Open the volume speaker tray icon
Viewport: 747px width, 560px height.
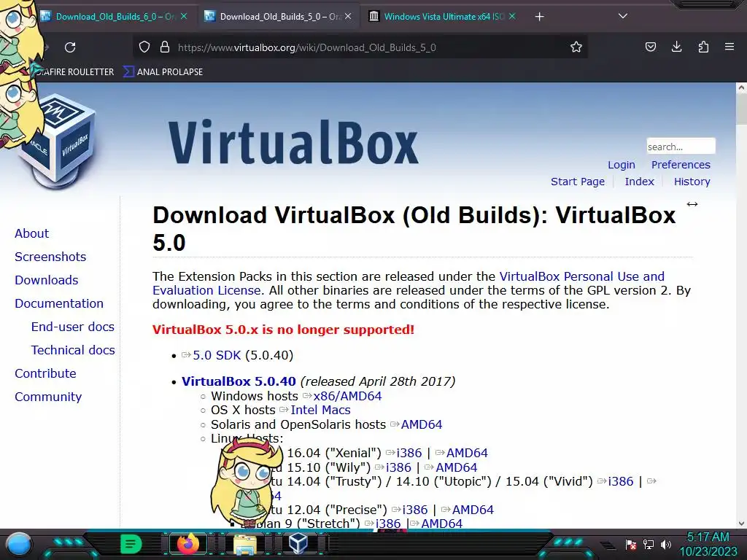tap(666, 545)
